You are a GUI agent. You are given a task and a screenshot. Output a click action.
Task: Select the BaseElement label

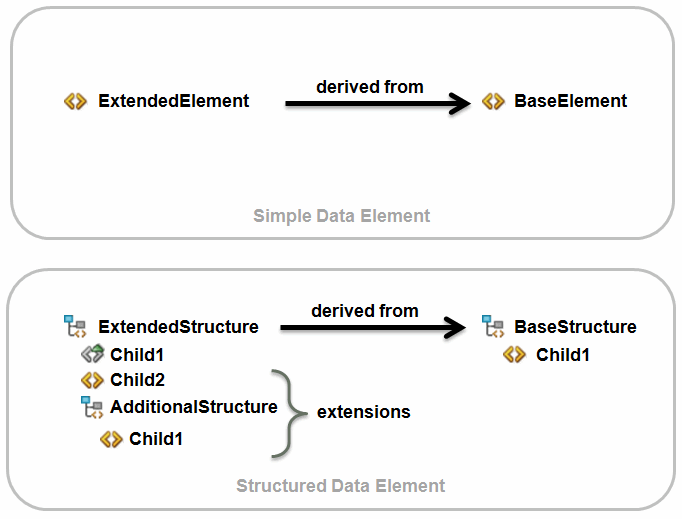pos(570,101)
